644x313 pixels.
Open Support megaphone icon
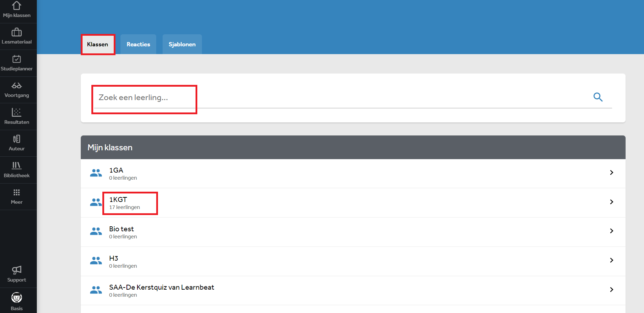coord(17,270)
